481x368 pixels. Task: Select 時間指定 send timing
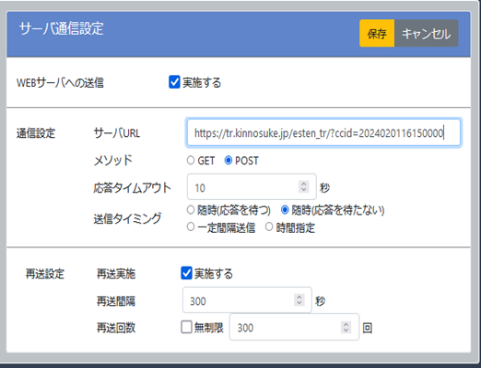[x=269, y=227]
